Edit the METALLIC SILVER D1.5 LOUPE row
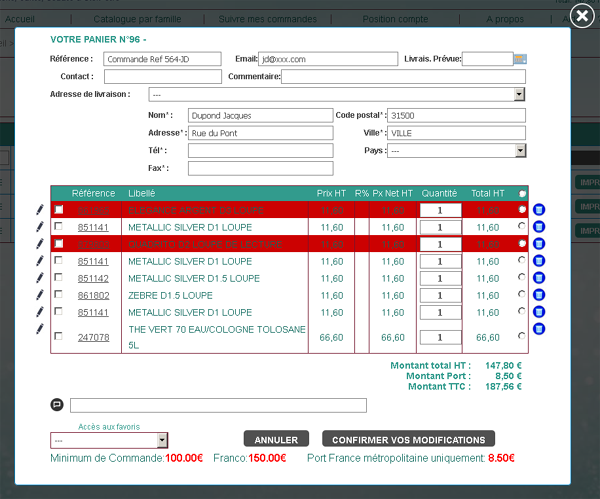Viewport: 600px width, 499px height. pyautogui.click(x=40, y=278)
